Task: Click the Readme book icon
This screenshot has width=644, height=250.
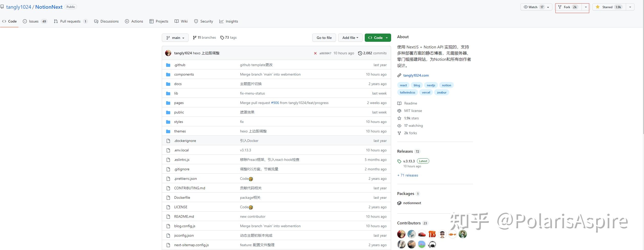Action: (x=399, y=103)
